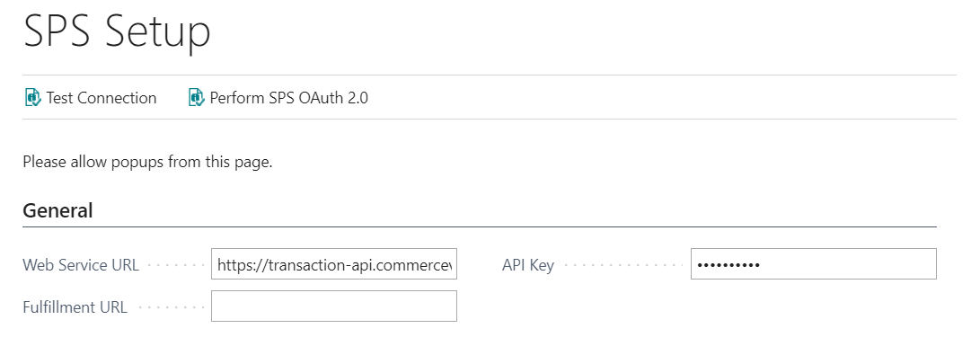Click the divider line under General heading

(x=480, y=226)
